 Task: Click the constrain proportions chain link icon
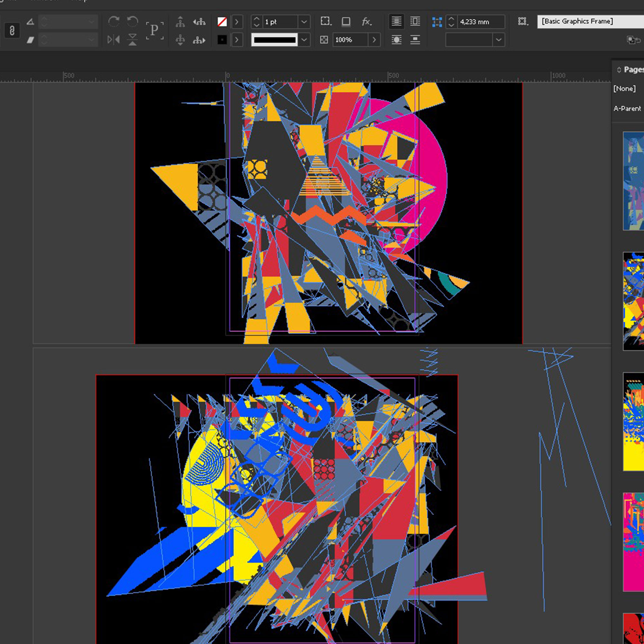pyautogui.click(x=12, y=31)
